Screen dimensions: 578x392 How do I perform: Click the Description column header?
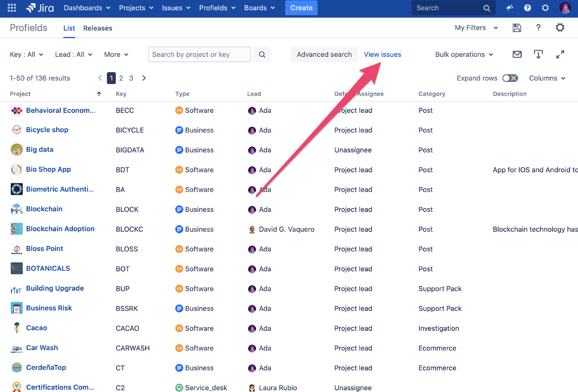pyautogui.click(x=509, y=94)
